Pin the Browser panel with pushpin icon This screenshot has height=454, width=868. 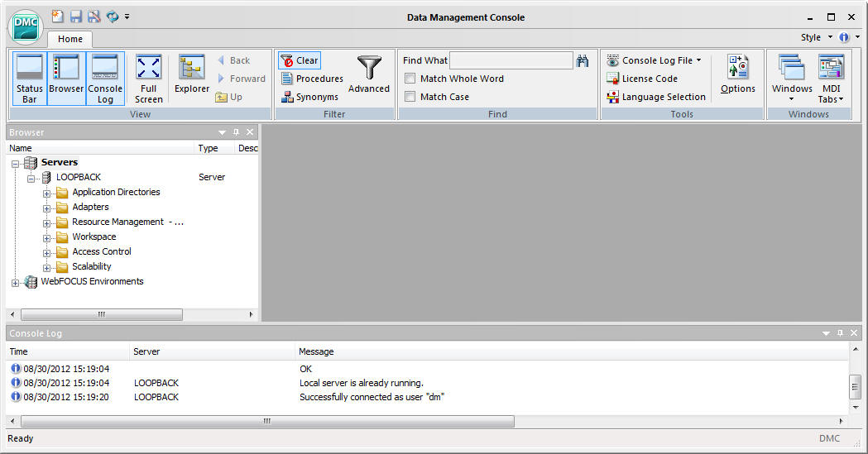(237, 132)
